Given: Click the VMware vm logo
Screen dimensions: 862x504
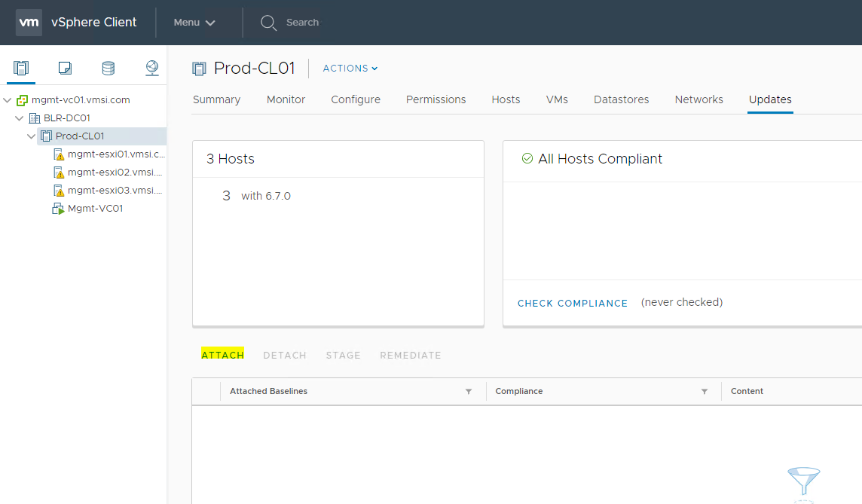Looking at the screenshot, I should 29,22.
